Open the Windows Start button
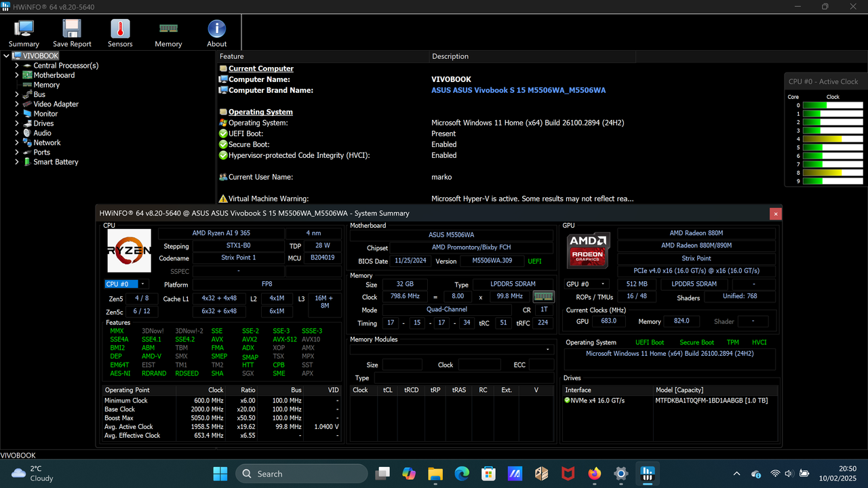 (221, 473)
